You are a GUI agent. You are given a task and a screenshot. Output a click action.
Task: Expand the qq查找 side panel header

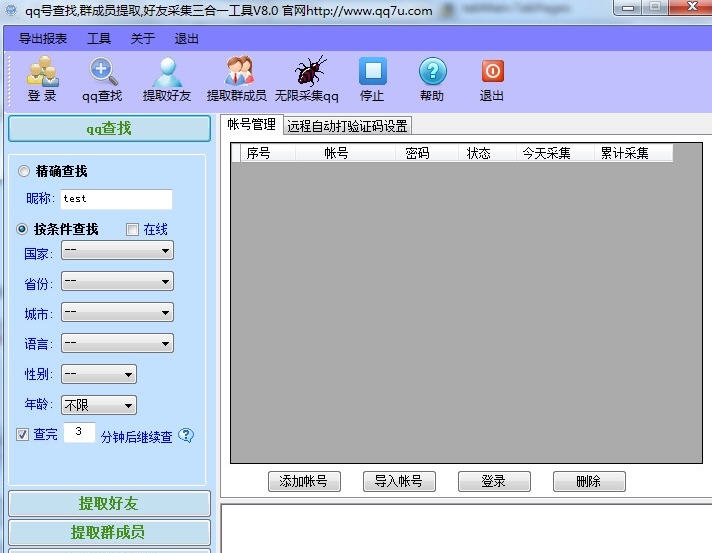point(109,128)
